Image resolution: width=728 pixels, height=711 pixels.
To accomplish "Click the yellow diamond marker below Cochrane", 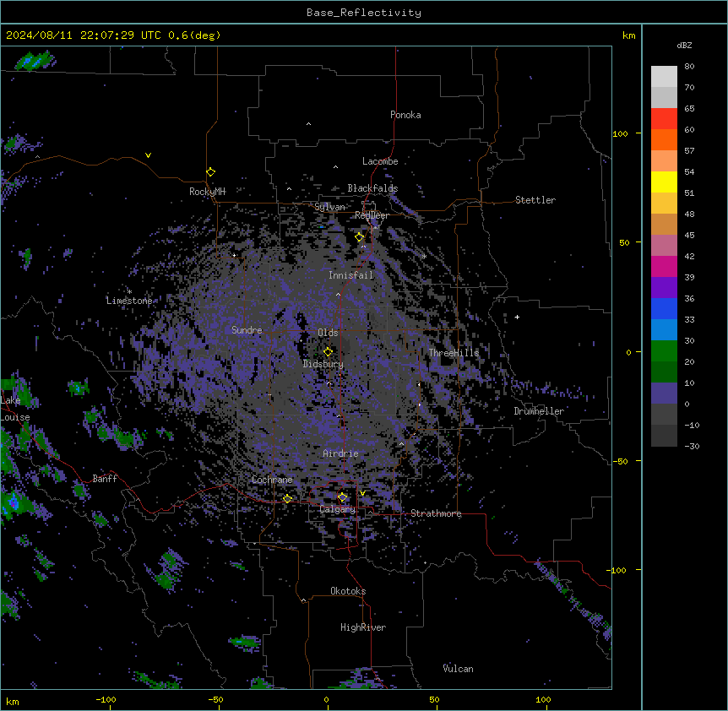I will pos(287,499).
